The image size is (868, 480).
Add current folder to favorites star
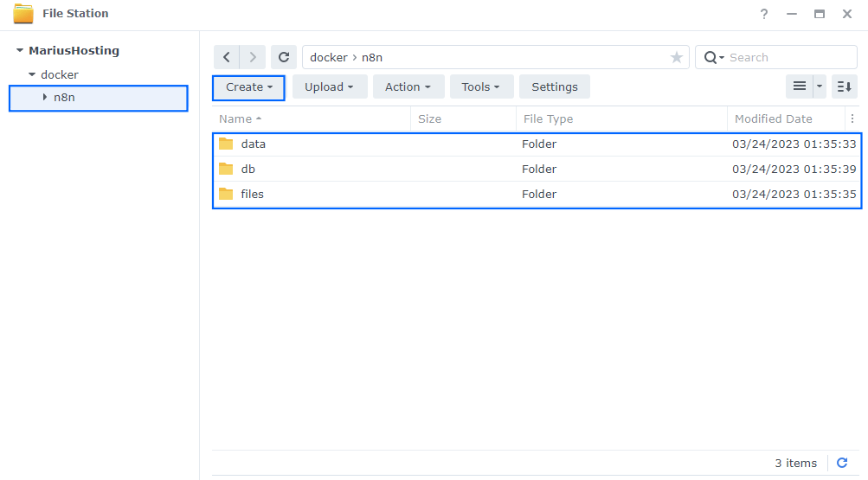676,57
